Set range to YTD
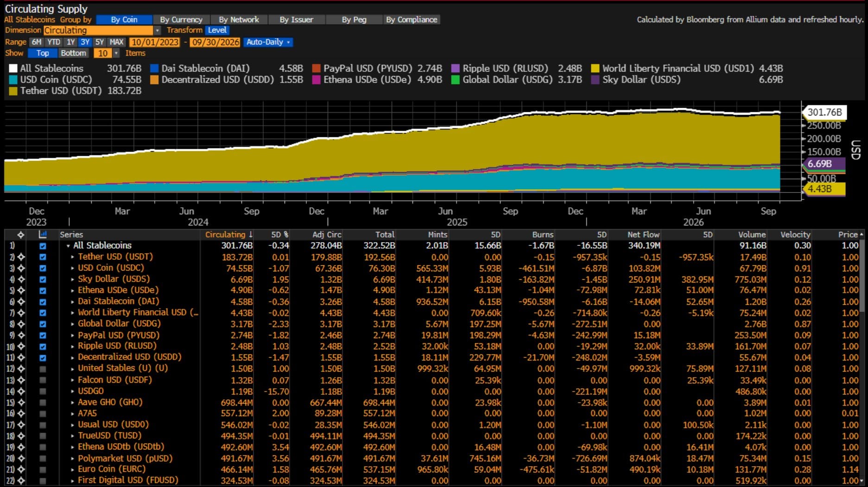The image size is (868, 487). click(x=54, y=42)
